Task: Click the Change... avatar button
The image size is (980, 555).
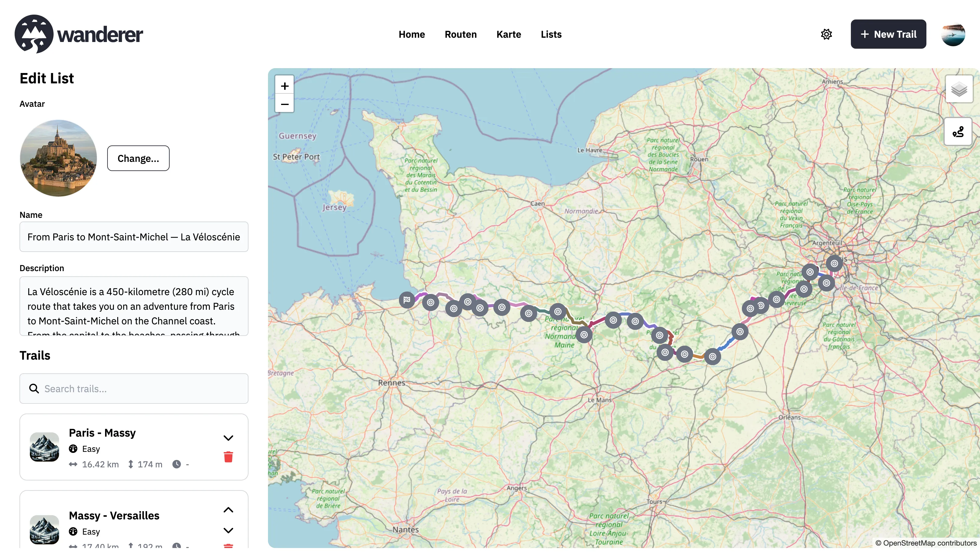Action: (138, 158)
